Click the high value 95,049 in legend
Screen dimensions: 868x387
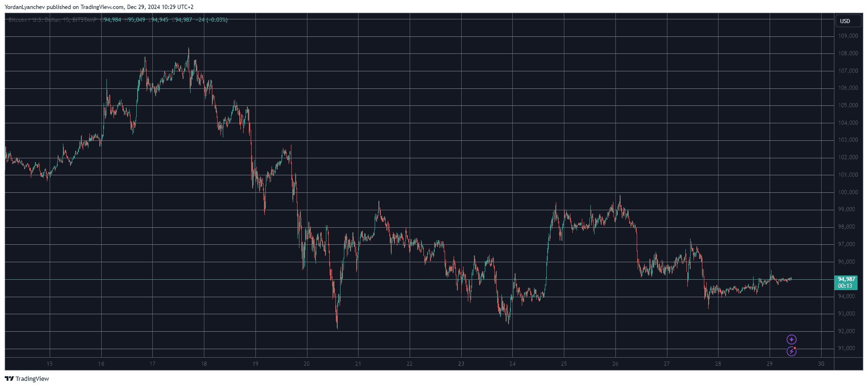click(x=136, y=20)
